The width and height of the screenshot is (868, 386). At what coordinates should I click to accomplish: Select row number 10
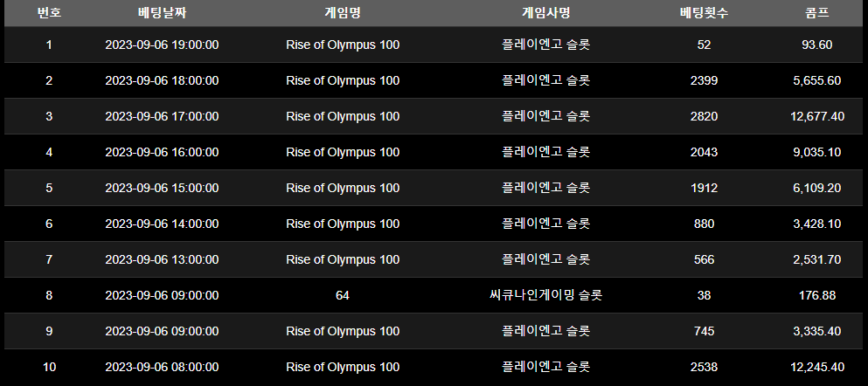49,367
